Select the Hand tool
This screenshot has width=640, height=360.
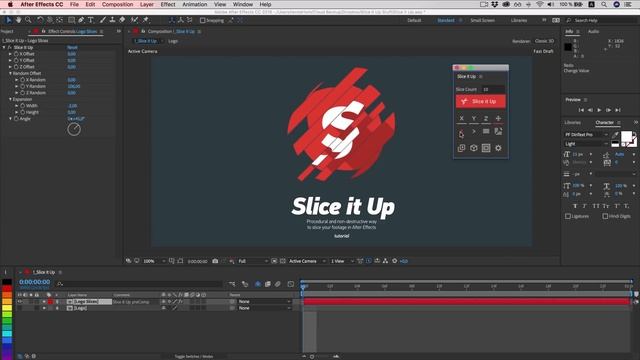pyautogui.click(x=18, y=20)
